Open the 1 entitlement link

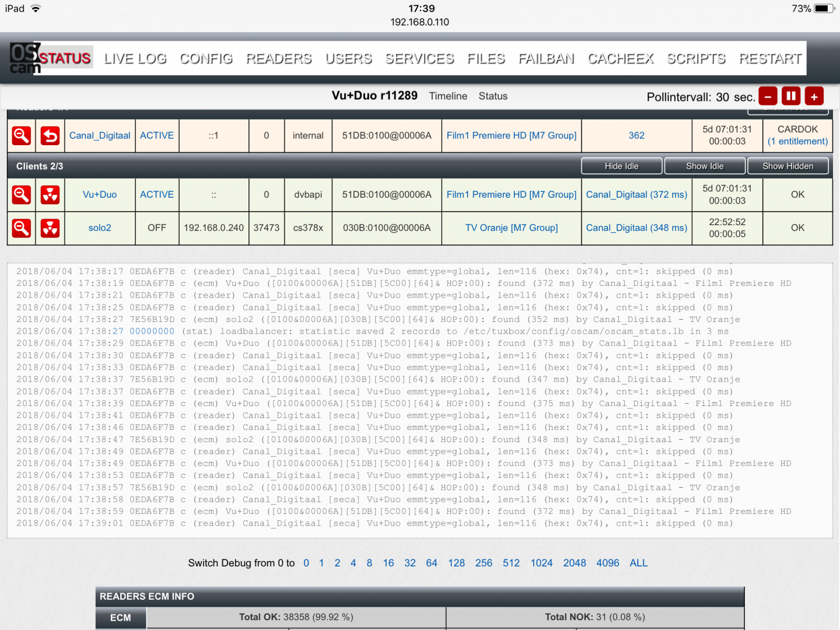pos(797,142)
